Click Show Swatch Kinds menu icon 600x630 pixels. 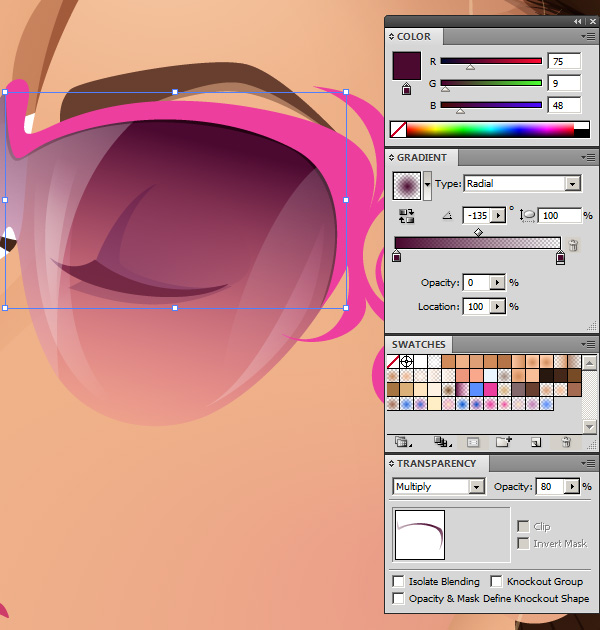click(x=441, y=441)
